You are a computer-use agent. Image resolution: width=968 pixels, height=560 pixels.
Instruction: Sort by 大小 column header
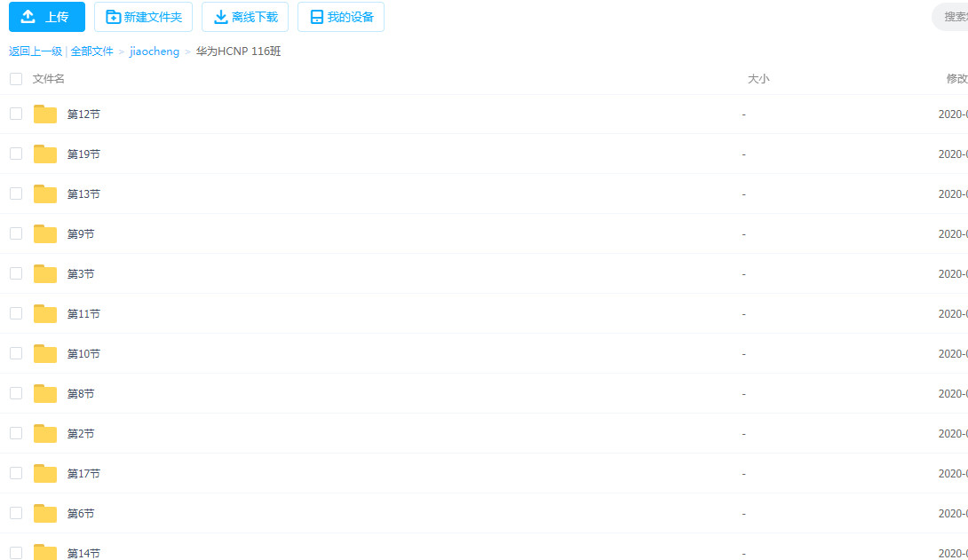click(758, 79)
